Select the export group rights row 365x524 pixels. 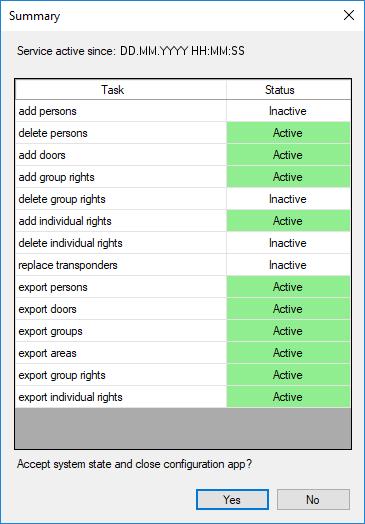[183, 375]
